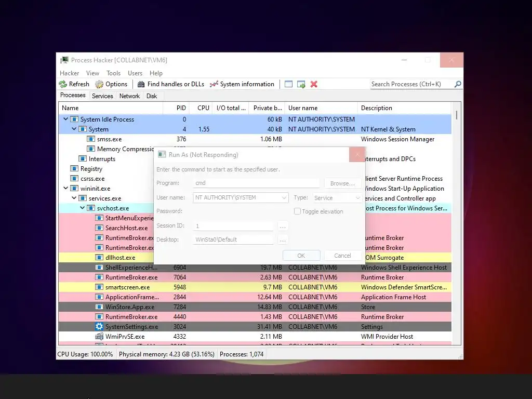Screen dimensions: 532x399
Task: Sort by the Name column header
Action: tap(111, 108)
